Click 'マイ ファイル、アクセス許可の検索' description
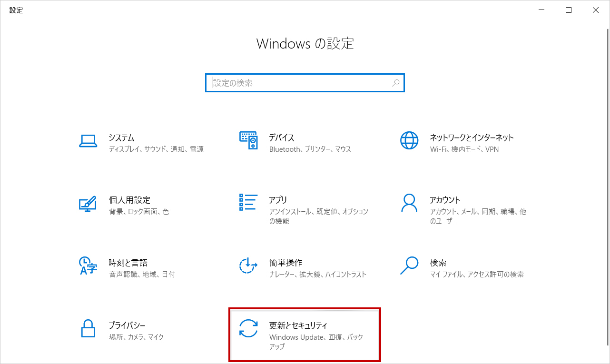Screen dimensions: 610x364 point(477,274)
